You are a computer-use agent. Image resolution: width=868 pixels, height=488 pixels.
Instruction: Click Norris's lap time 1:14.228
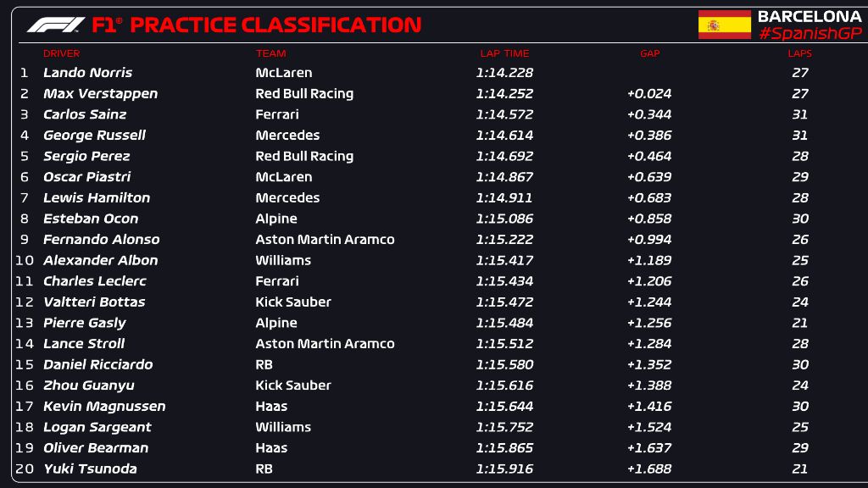(x=504, y=73)
